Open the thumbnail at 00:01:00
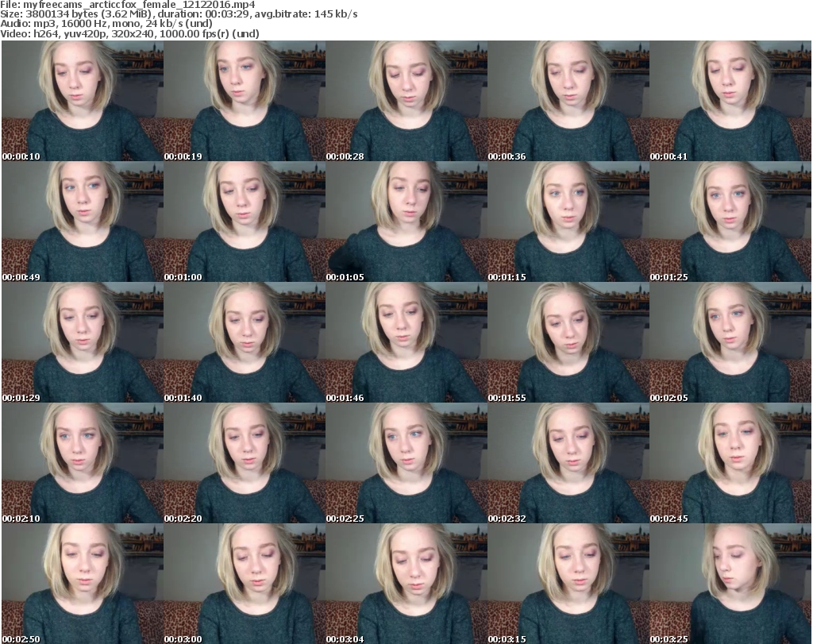This screenshot has width=813, height=644. [245, 222]
